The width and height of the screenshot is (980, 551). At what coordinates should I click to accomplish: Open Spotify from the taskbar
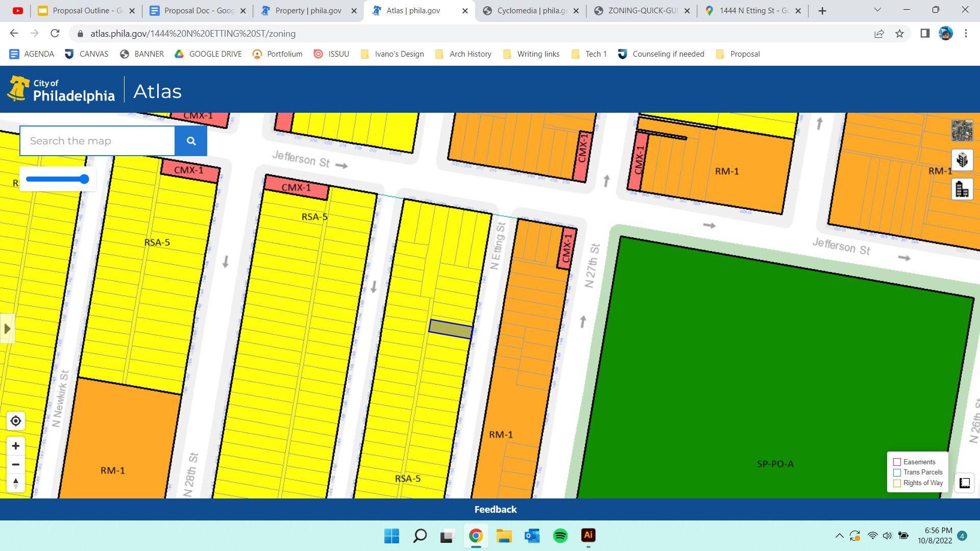560,535
